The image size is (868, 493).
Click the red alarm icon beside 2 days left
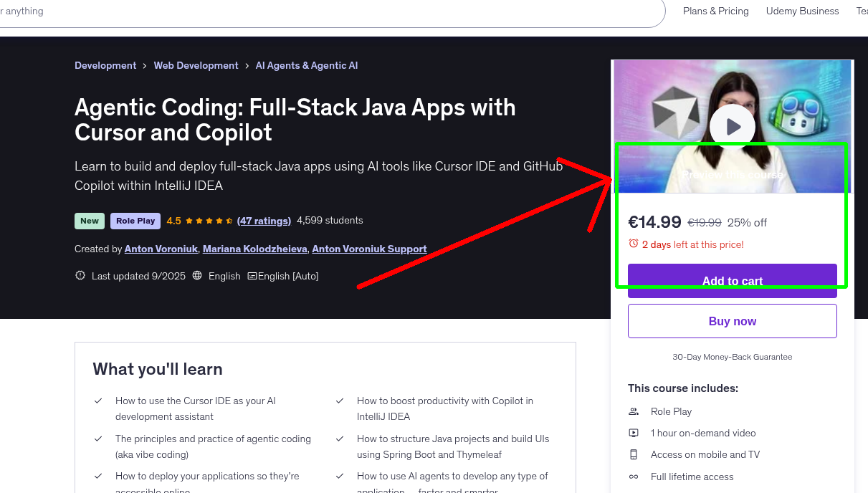634,244
